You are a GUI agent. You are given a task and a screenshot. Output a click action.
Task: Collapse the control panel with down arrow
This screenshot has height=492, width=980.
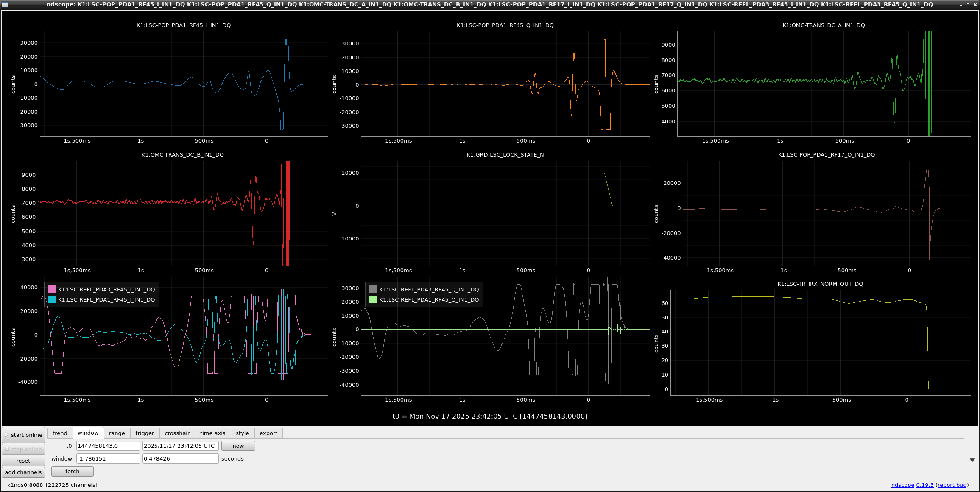972,460
